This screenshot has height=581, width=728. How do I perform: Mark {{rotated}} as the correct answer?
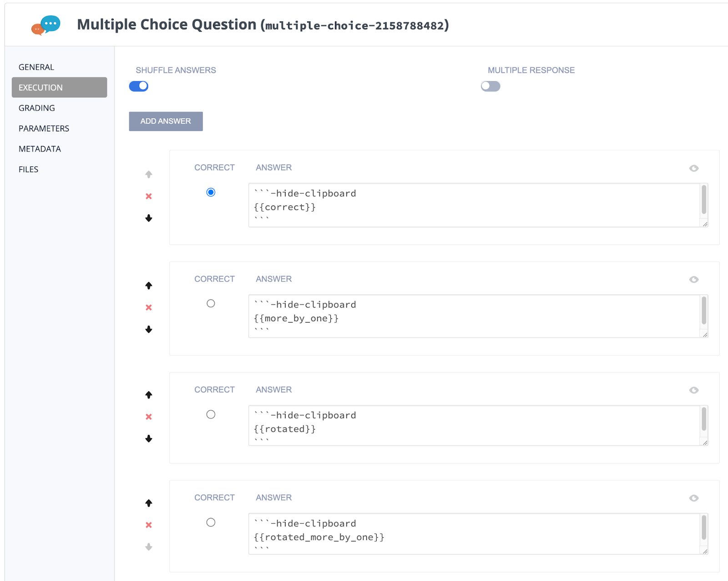(x=211, y=414)
